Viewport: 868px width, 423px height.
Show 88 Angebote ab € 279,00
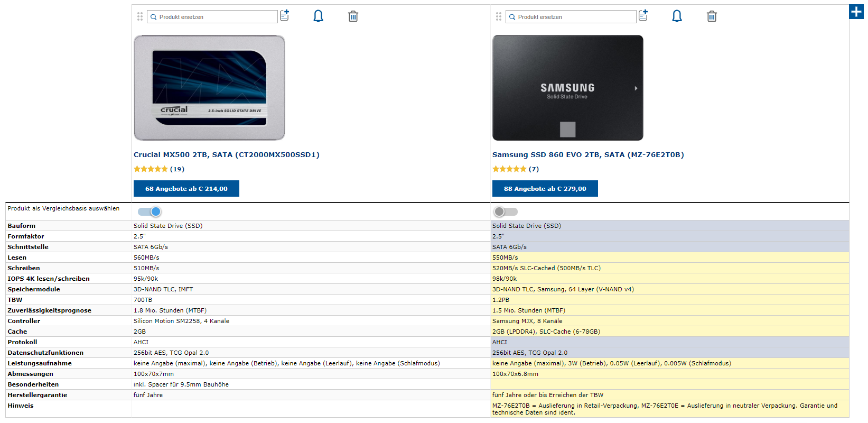545,189
